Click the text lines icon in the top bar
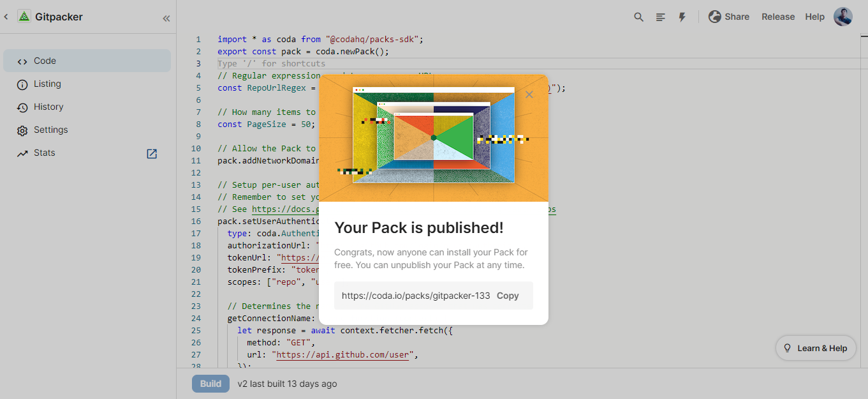The width and height of the screenshot is (868, 399). 661,17
